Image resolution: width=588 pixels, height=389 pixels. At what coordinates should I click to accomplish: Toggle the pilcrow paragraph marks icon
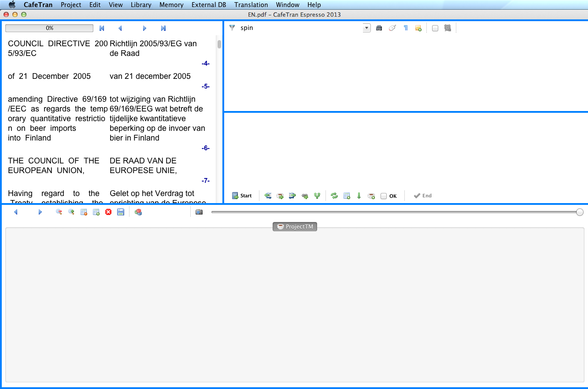pos(406,28)
